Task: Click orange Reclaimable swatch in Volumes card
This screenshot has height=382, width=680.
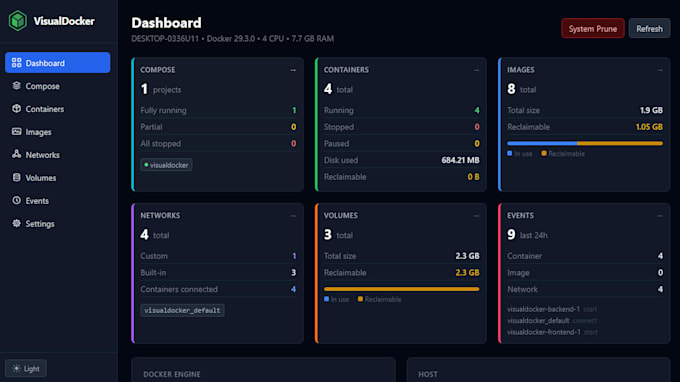Action: [x=360, y=299]
